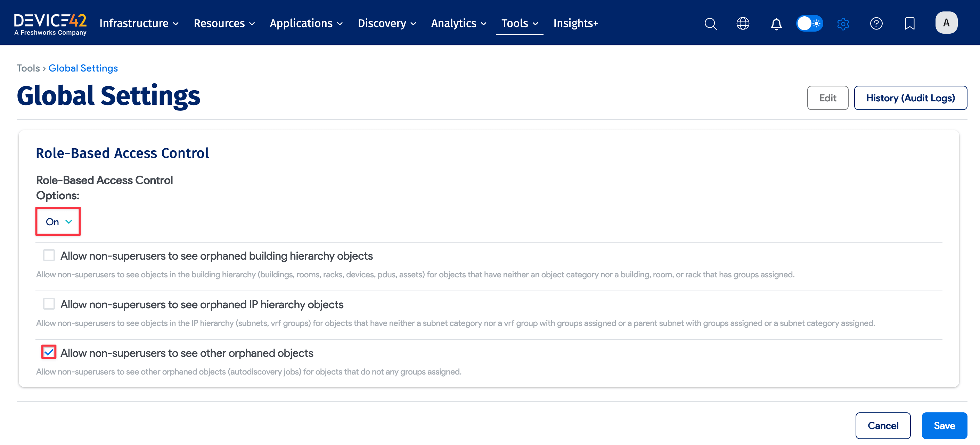The width and height of the screenshot is (980, 445).
Task: Open the help question mark icon
Action: pyautogui.click(x=876, y=24)
